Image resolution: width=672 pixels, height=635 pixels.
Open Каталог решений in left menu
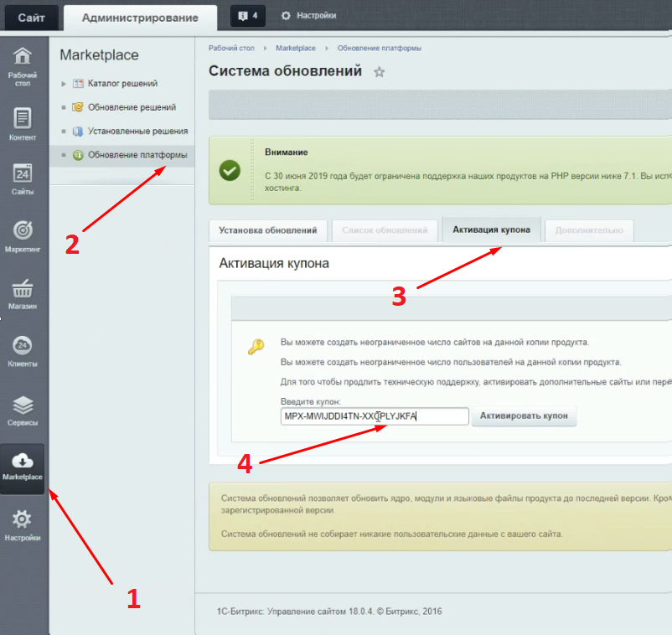[122, 83]
